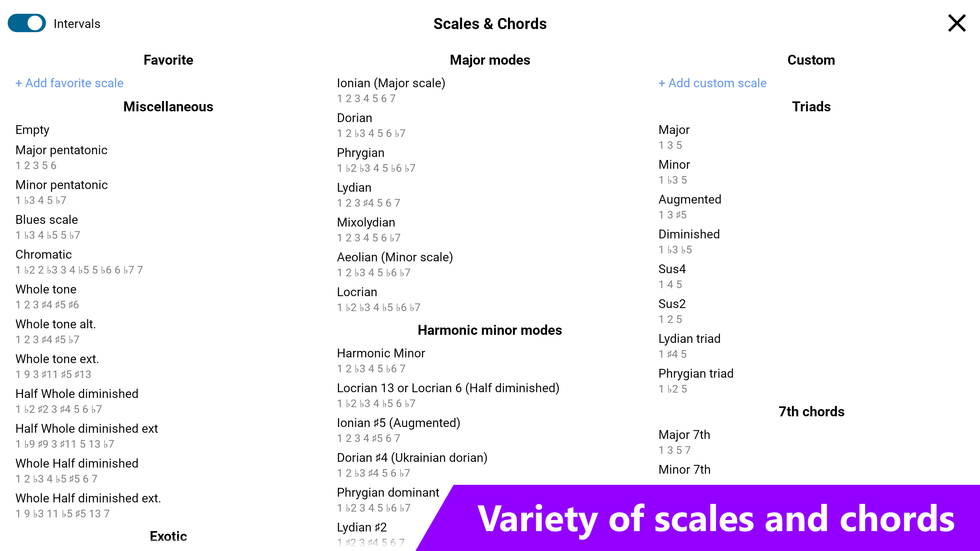Select the Empty scale option
This screenshot has height=551, width=980.
[33, 130]
